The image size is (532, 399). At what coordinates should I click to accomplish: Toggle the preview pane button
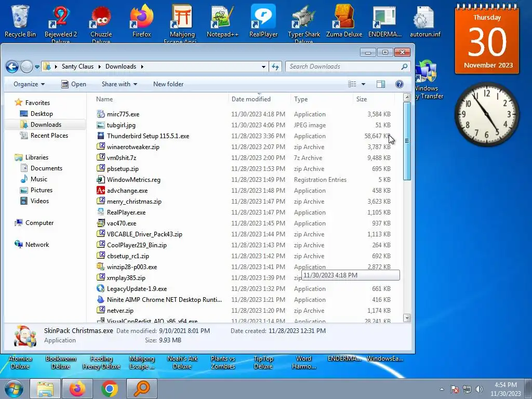click(x=381, y=84)
